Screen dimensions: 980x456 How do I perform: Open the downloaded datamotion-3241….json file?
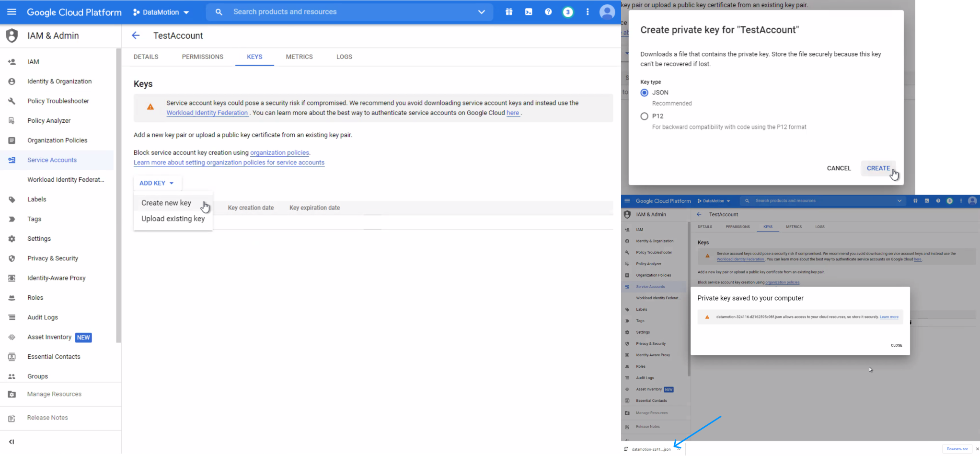(x=651, y=449)
